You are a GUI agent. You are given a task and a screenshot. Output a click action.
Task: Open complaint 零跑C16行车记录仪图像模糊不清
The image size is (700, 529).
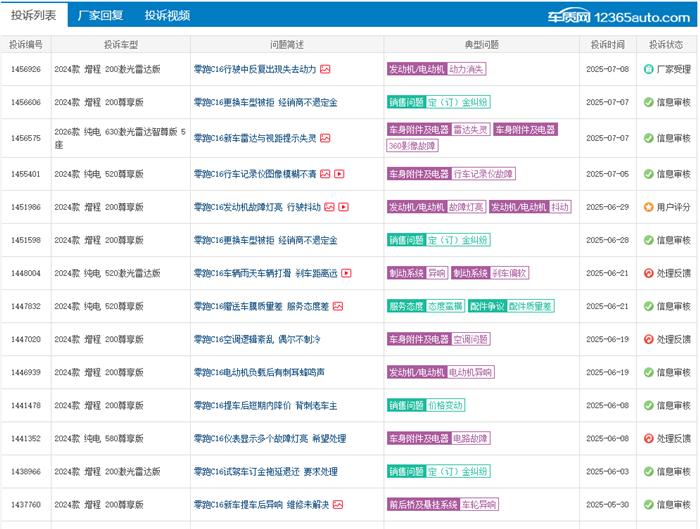pyautogui.click(x=255, y=174)
